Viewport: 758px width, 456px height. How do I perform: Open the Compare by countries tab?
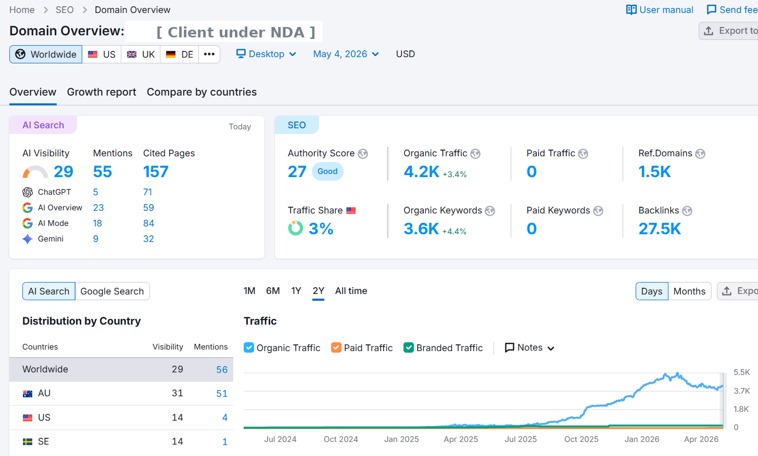tap(202, 92)
